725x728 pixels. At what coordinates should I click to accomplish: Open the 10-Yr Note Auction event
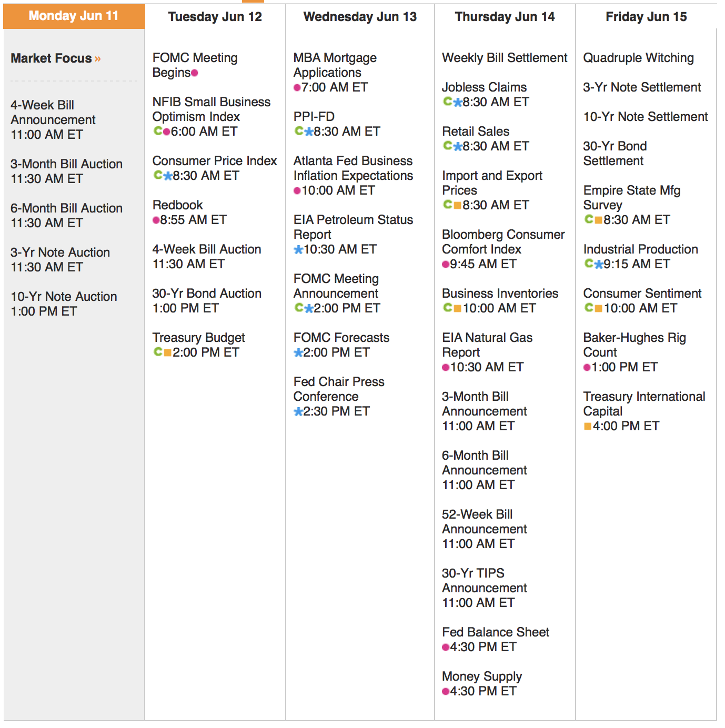(64, 297)
